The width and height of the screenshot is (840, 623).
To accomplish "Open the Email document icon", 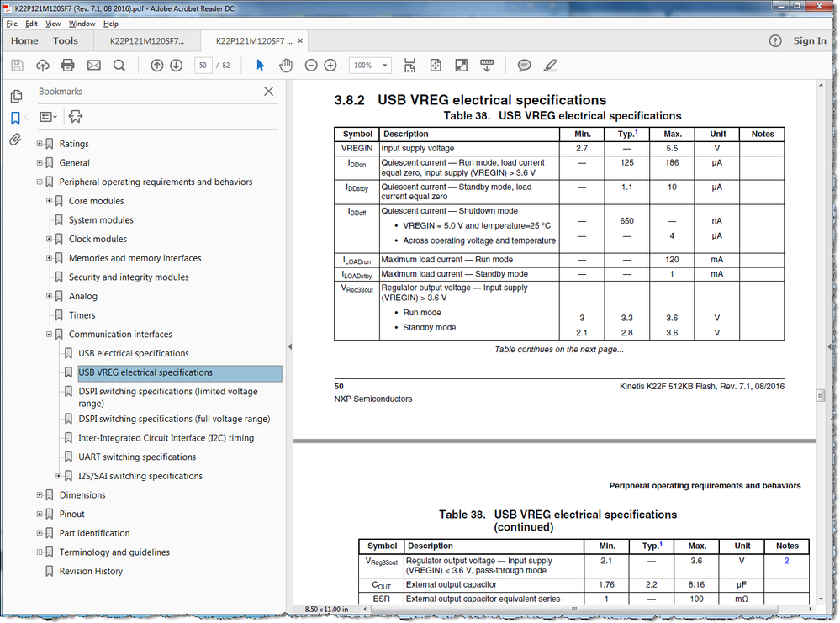I will [93, 65].
